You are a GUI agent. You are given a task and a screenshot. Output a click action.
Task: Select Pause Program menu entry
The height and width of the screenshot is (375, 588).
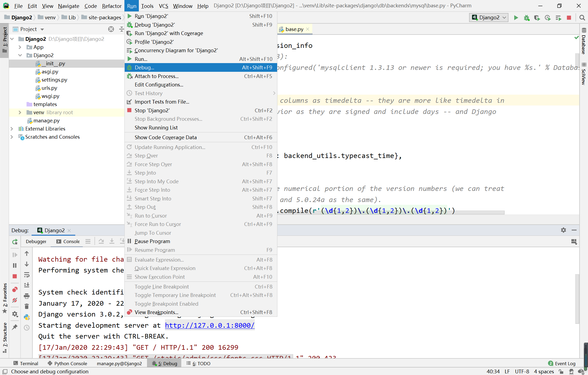click(201, 241)
